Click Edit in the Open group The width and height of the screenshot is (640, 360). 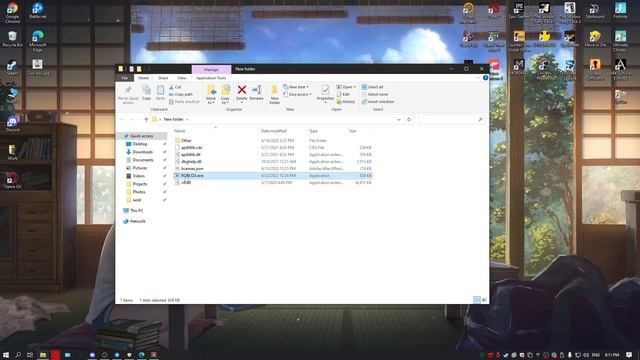[343, 94]
